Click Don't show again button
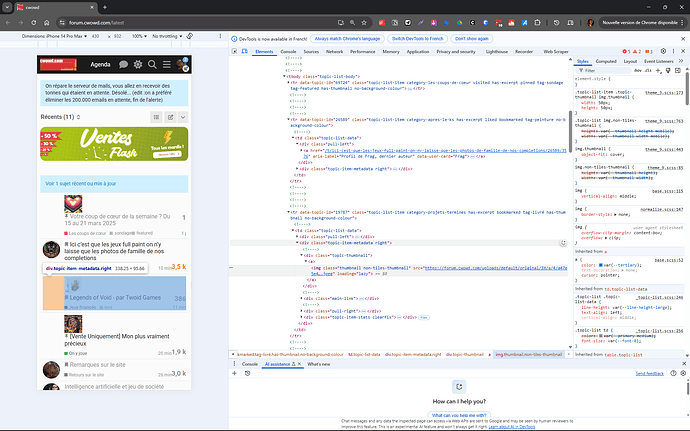This screenshot has width=690, height=431. (472, 39)
